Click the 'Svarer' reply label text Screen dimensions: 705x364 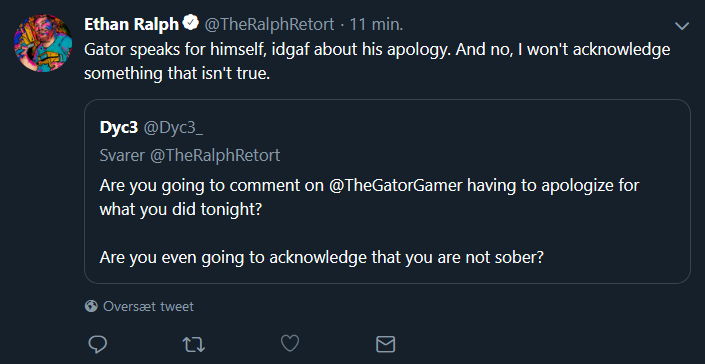coord(122,155)
